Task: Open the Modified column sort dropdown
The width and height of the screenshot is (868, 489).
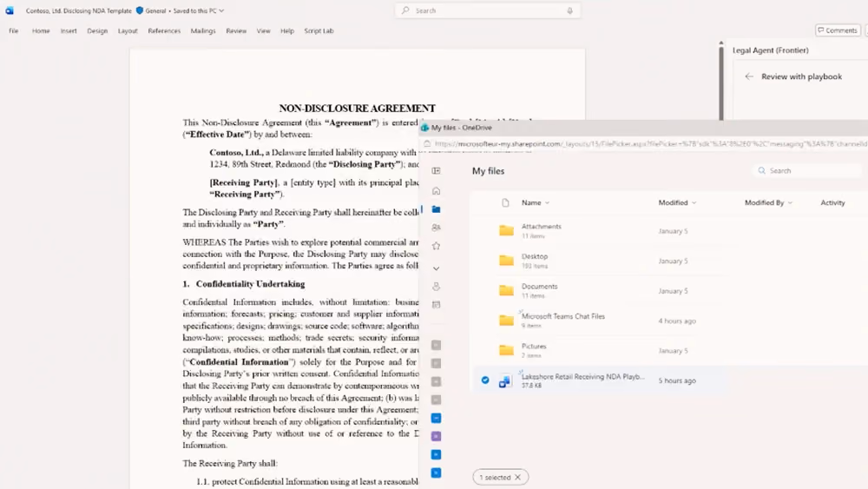Action: click(x=694, y=202)
